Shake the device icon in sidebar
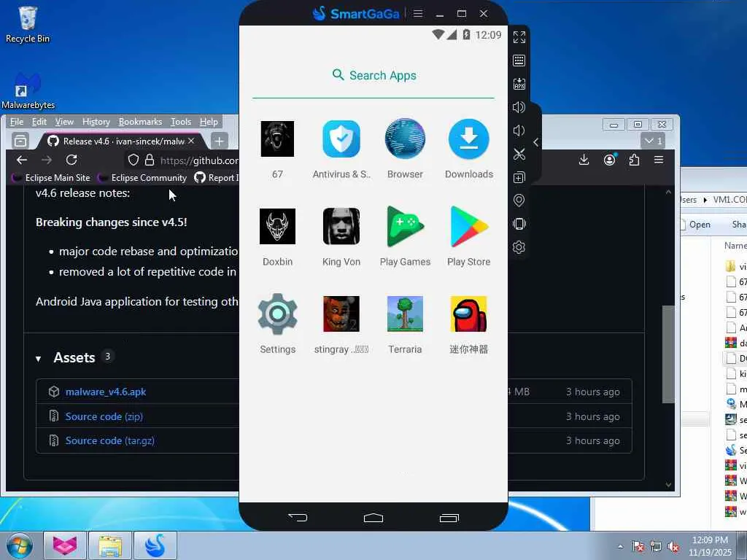This screenshot has width=747, height=560. tap(519, 224)
